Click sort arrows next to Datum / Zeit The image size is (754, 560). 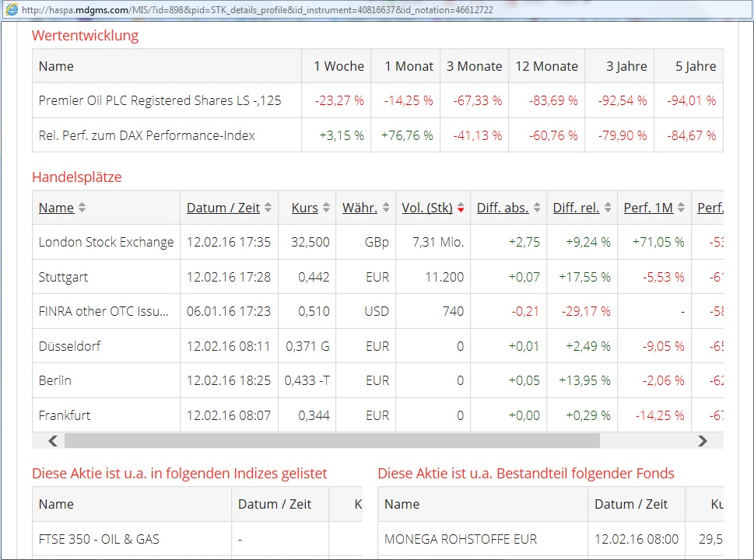[x=268, y=208]
